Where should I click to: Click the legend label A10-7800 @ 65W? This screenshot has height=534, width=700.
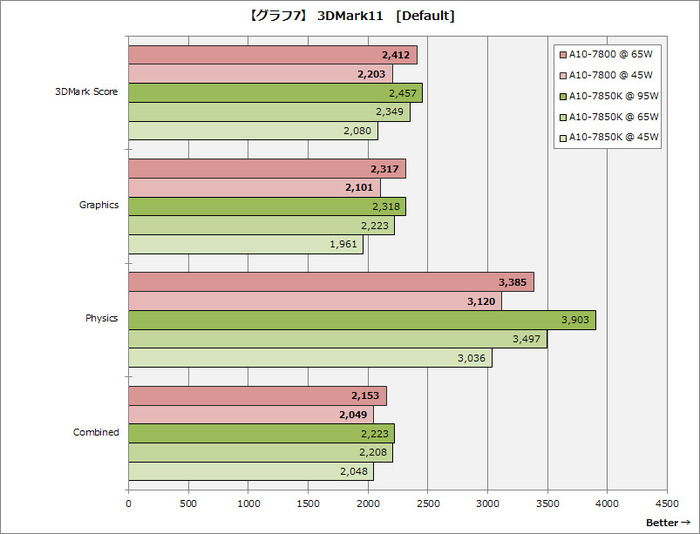point(611,54)
